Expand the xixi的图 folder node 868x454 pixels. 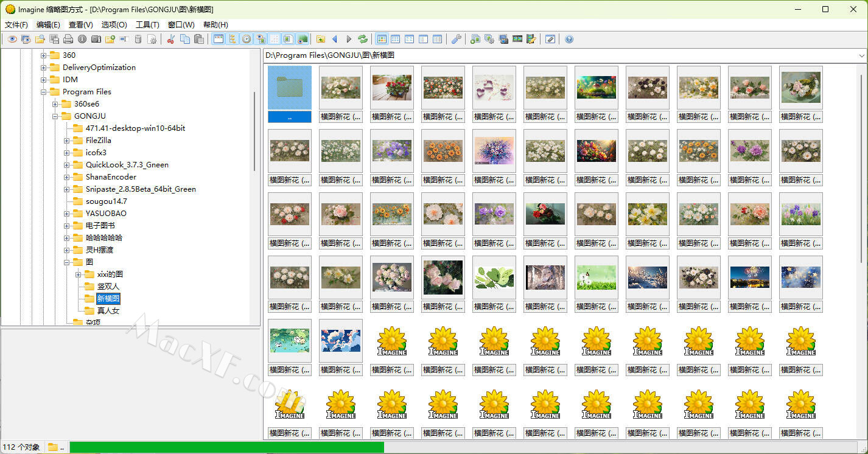(79, 274)
